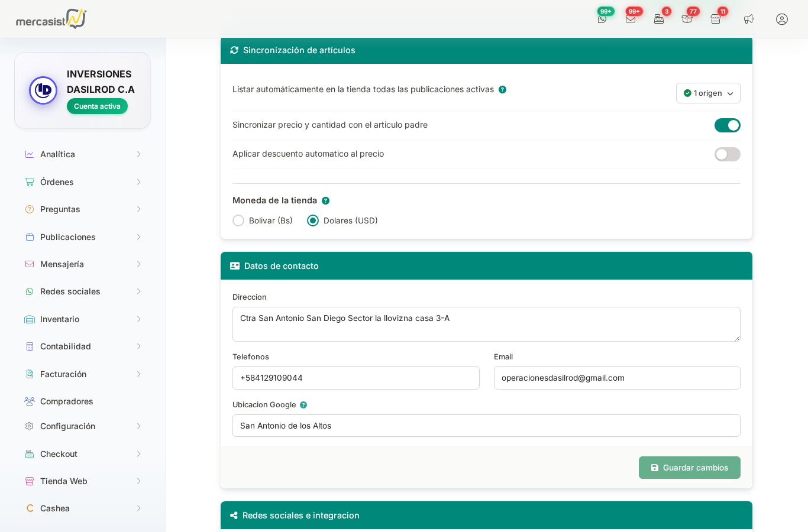Click the Mercasist logo
Viewport: 808px width, 532px height.
[x=51, y=19]
